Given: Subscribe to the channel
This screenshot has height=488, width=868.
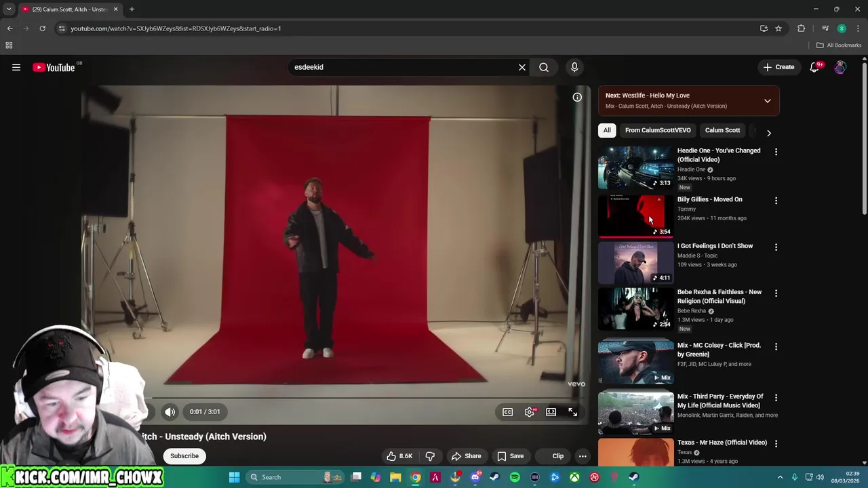Looking at the screenshot, I should click(184, 456).
